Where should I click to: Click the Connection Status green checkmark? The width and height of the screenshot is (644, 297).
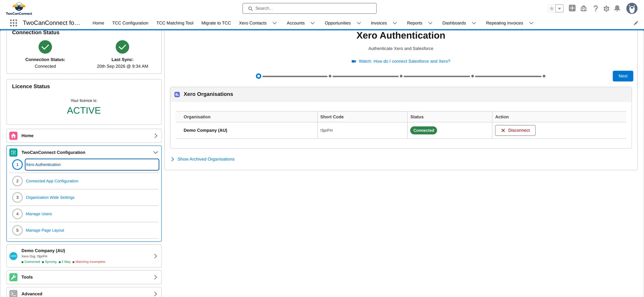click(45, 47)
